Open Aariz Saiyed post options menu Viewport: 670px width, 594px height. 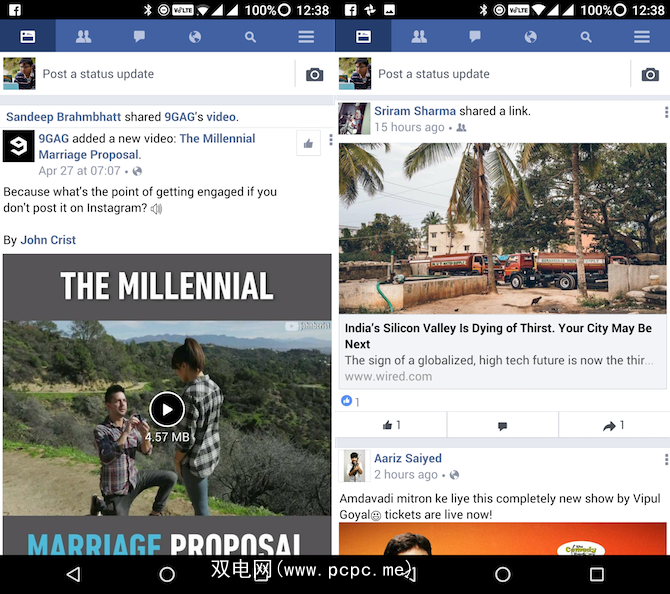pyautogui.click(x=666, y=460)
